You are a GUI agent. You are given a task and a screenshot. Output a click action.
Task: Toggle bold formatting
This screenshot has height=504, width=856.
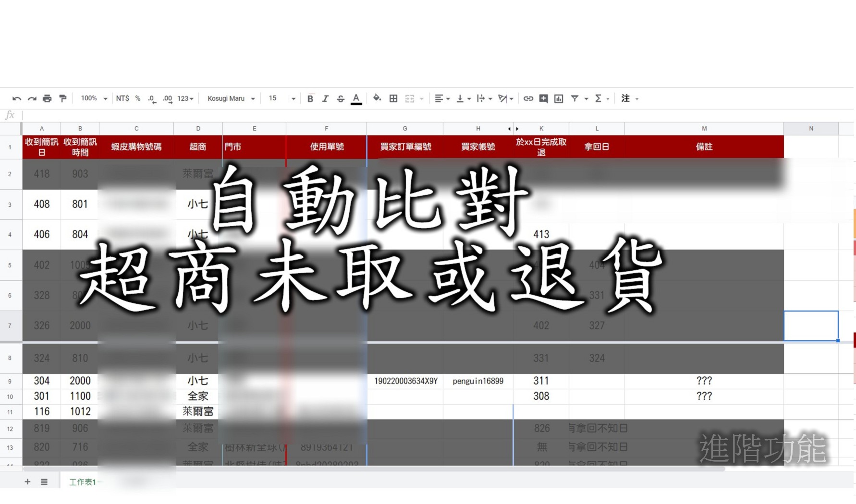(310, 98)
